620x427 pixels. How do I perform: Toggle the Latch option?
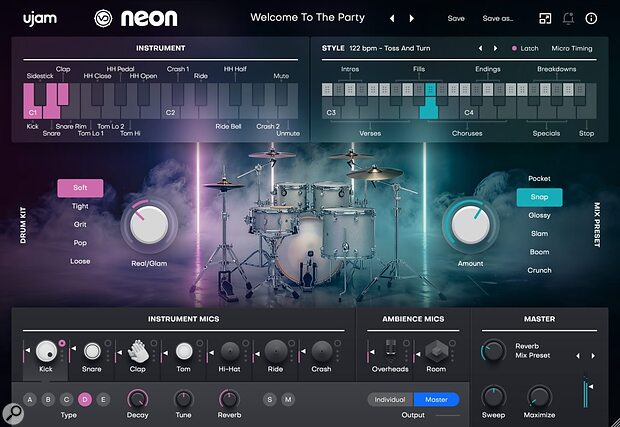point(525,48)
